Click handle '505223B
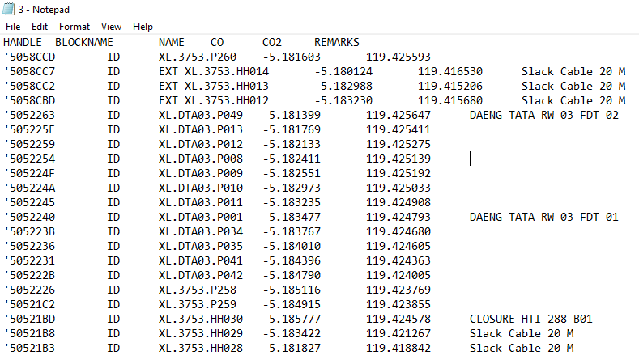639x364 pixels. pyautogui.click(x=29, y=231)
